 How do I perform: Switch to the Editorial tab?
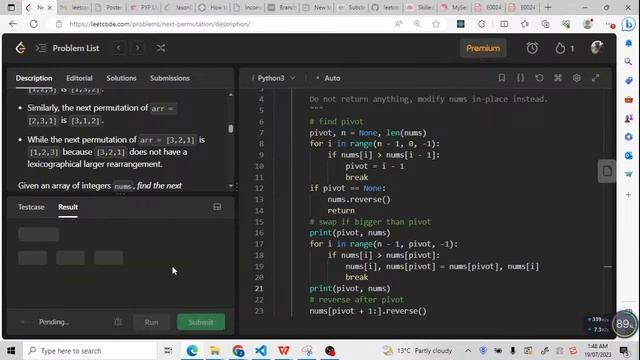(79, 78)
